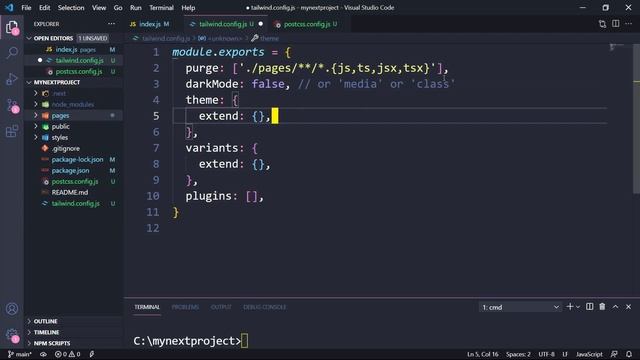The width and height of the screenshot is (640, 360).
Task: Change language mode 'JavaScript' in status bar
Action: (589, 354)
